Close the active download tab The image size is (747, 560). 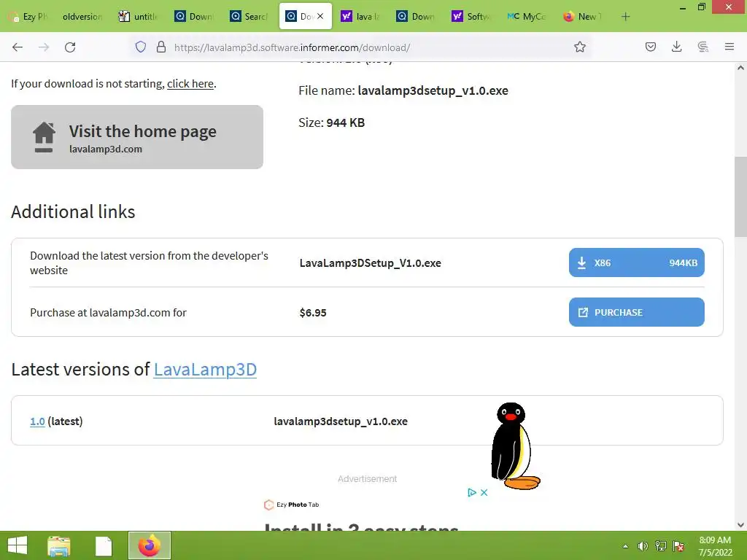[x=320, y=16]
